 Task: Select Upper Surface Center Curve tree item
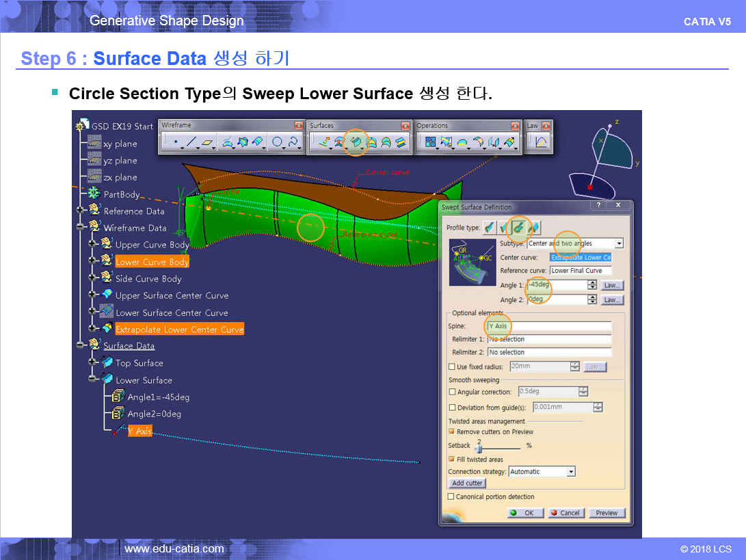(172, 295)
